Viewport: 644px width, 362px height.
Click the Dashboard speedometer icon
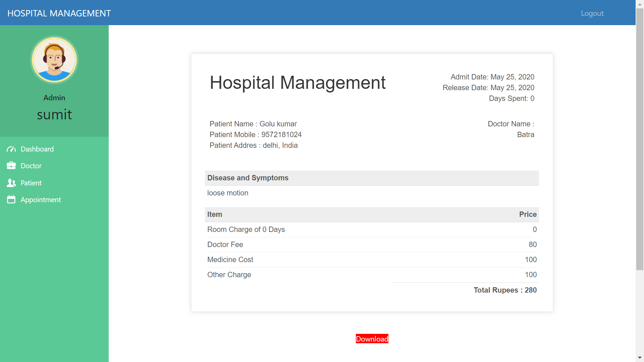point(11,149)
